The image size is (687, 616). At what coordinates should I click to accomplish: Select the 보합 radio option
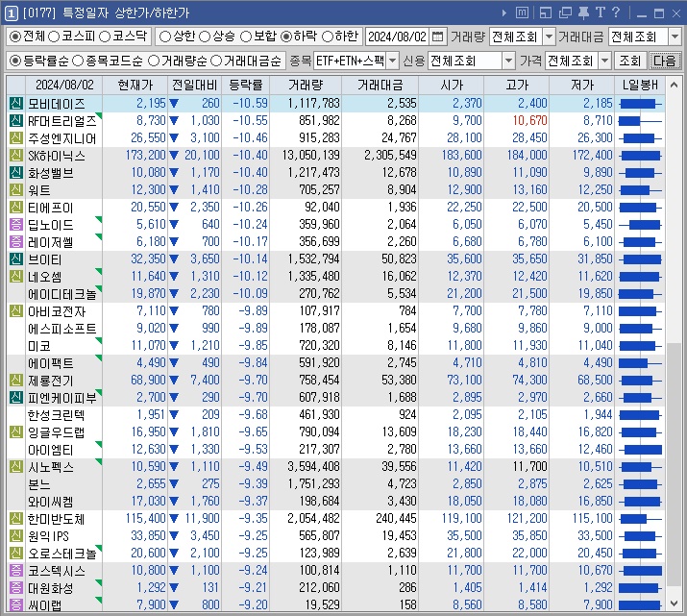click(246, 37)
